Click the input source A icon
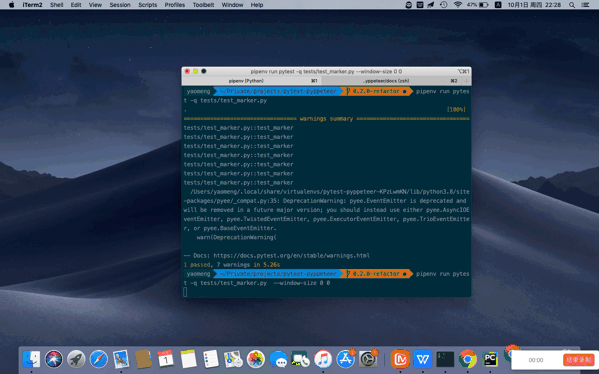The height and width of the screenshot is (374, 599). click(x=498, y=5)
